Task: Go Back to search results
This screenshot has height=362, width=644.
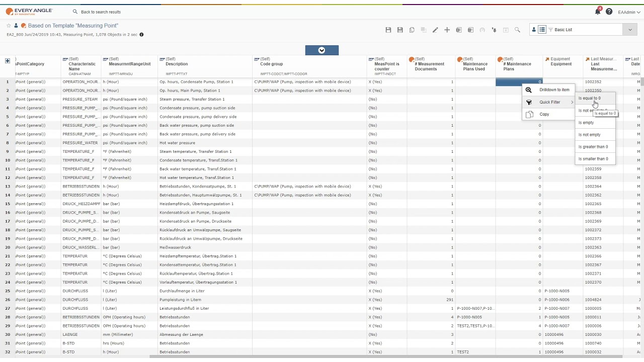Action: point(101,12)
